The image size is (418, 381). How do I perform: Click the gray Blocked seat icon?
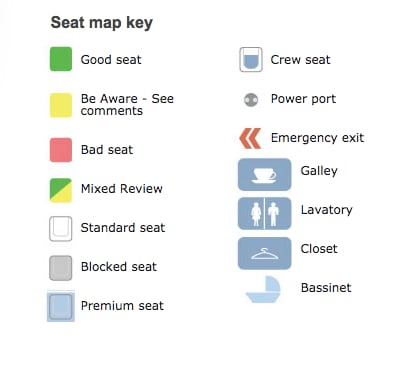pyautogui.click(x=61, y=268)
